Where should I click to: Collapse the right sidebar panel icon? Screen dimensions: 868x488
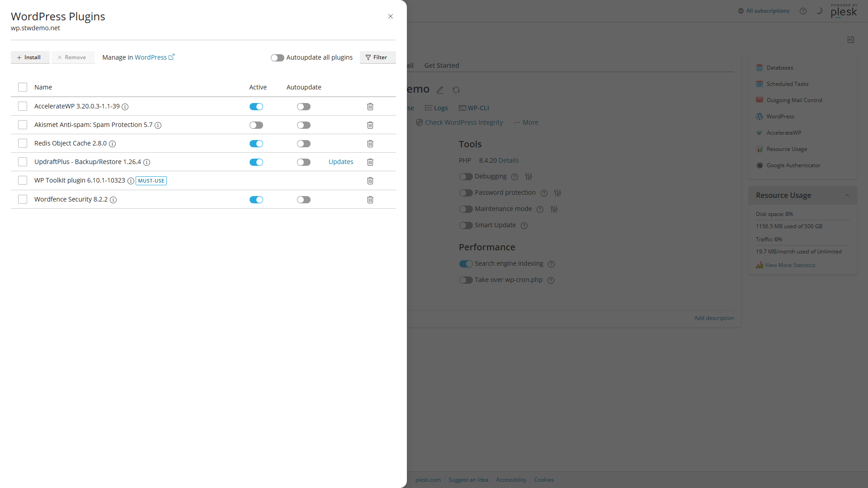tap(851, 40)
